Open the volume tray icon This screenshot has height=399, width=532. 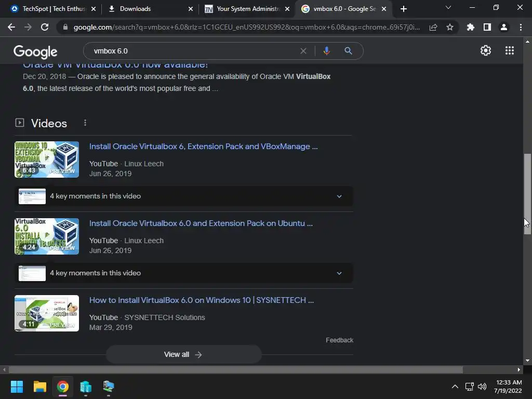(482, 387)
